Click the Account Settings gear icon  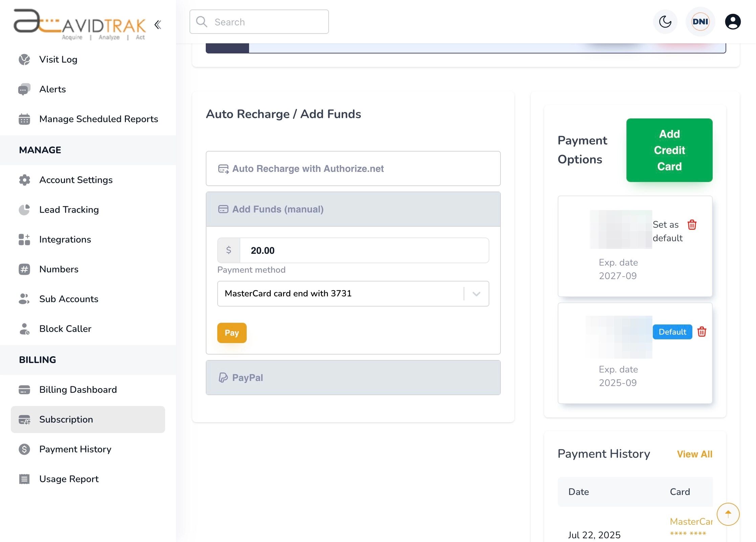(24, 180)
